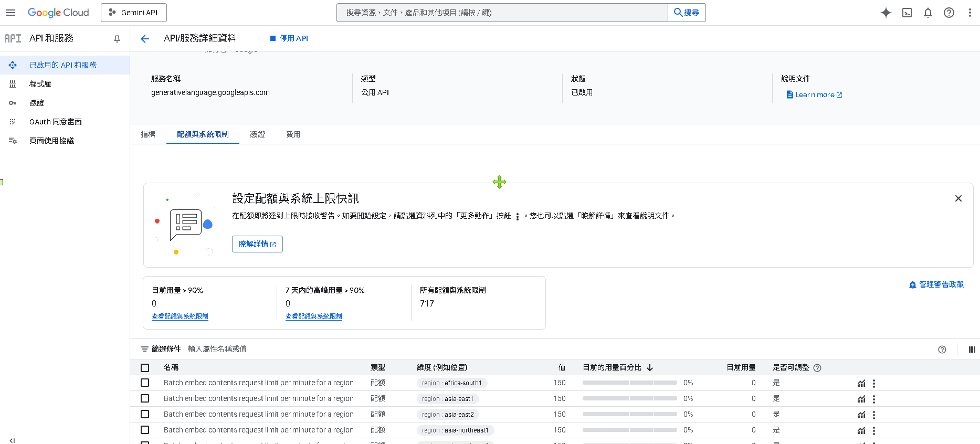Open the help question mark menu
This screenshot has height=444, width=980.
pyautogui.click(x=949, y=13)
